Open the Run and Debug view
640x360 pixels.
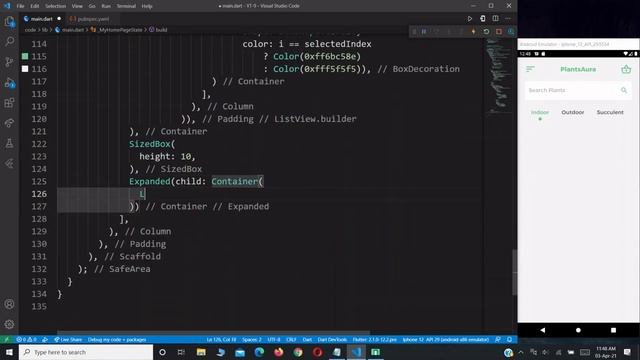tap(9, 83)
